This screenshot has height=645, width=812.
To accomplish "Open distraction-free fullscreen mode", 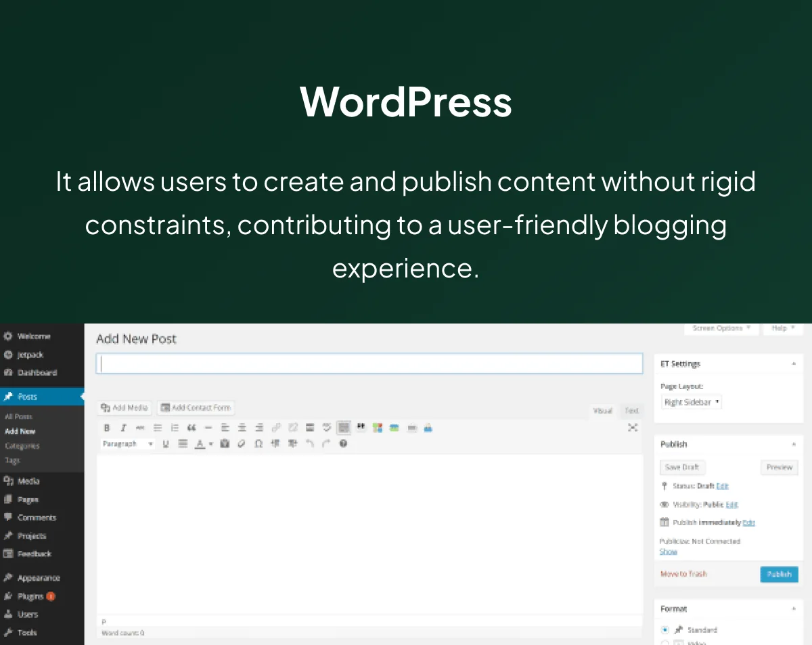I will coord(633,428).
